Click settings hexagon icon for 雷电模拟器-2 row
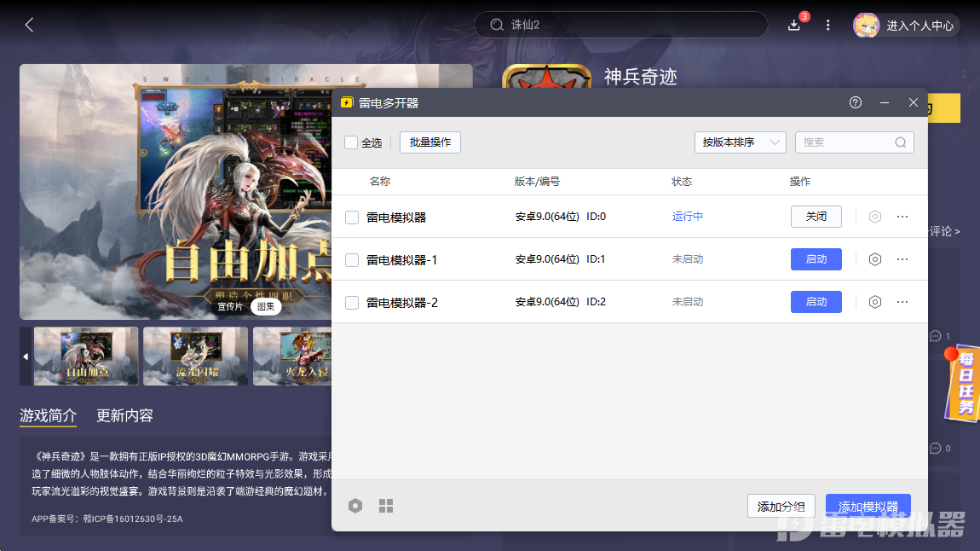The width and height of the screenshot is (980, 551). coord(875,301)
